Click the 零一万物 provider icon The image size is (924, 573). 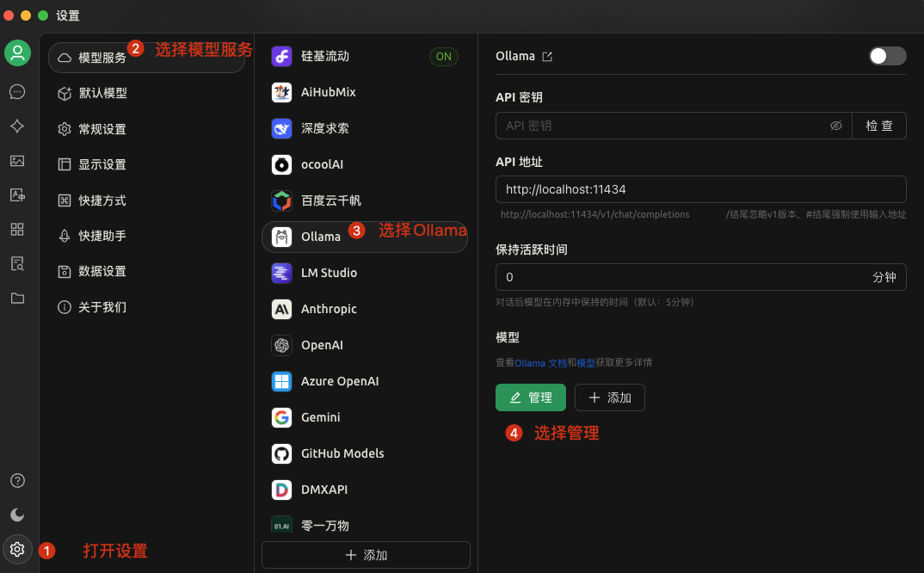(x=281, y=525)
